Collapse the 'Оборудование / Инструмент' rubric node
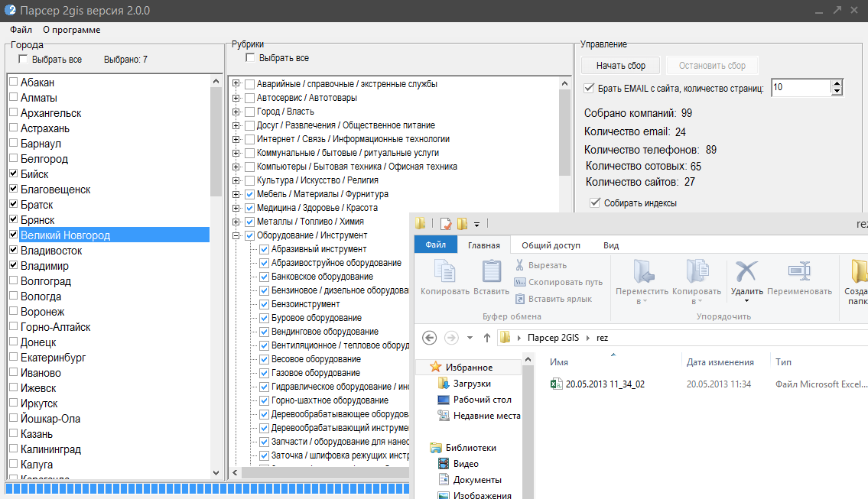868x499 pixels. point(236,235)
